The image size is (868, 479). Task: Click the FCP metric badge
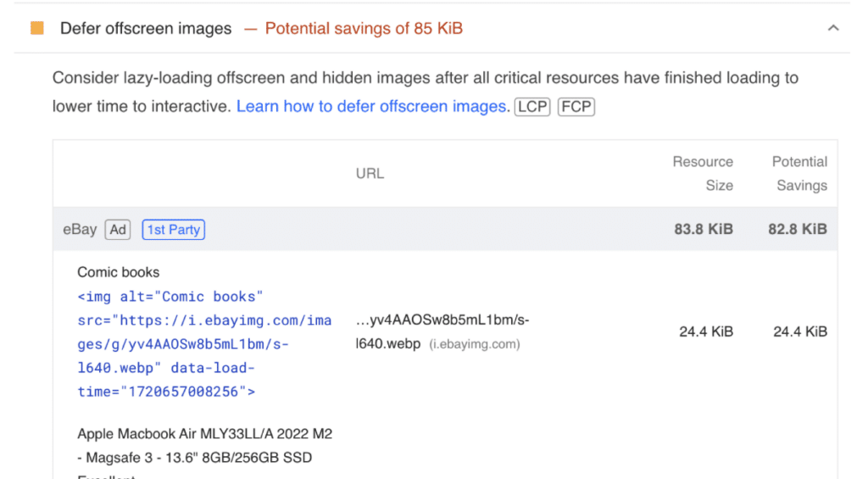click(x=576, y=106)
